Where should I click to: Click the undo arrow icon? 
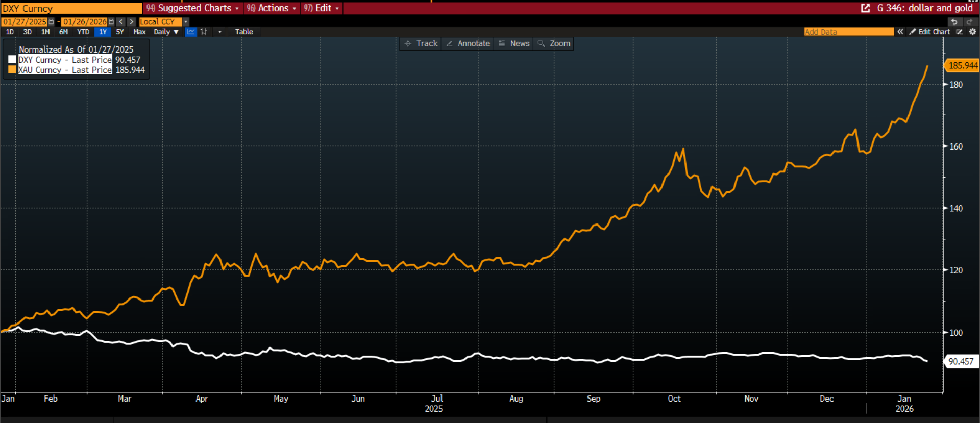pos(954,22)
